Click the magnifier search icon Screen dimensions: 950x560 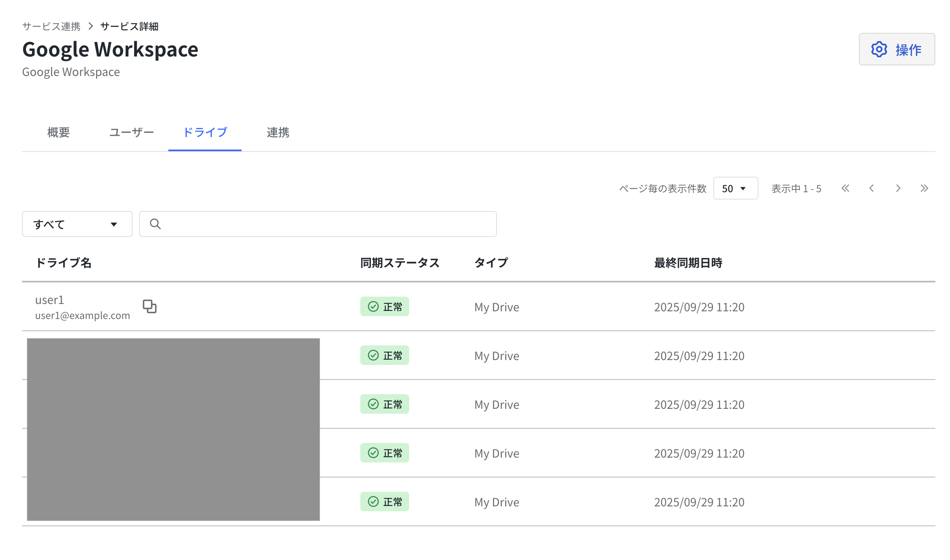click(155, 224)
